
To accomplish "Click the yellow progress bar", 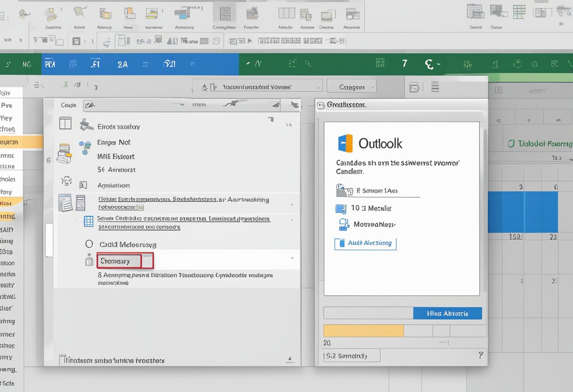I will [x=363, y=330].
